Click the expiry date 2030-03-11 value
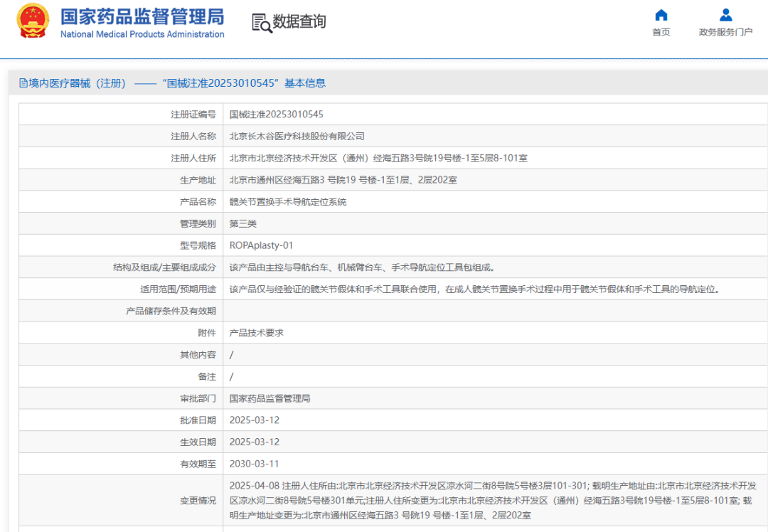 click(254, 464)
